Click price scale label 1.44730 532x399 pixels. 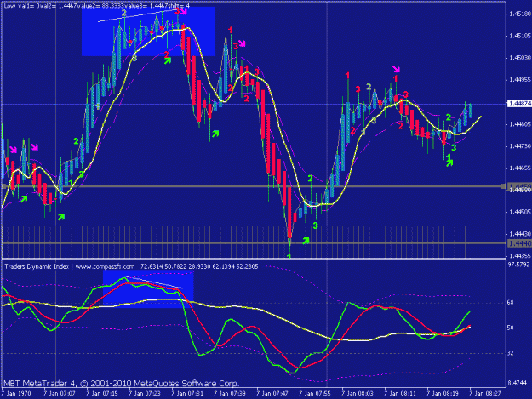[x=519, y=146]
